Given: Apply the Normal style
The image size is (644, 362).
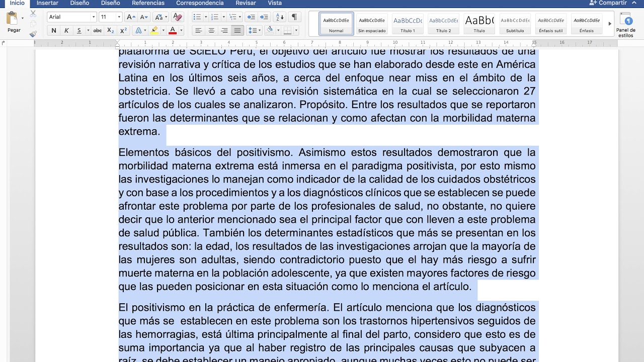Looking at the screenshot, I should click(x=336, y=24).
